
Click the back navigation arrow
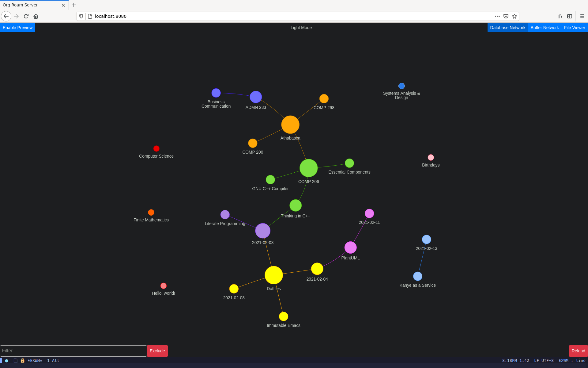(x=6, y=16)
